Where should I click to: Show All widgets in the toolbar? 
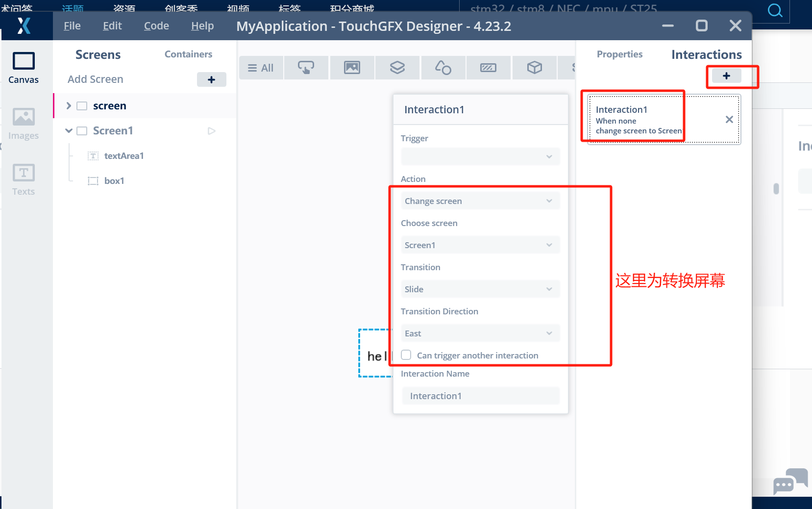click(261, 68)
